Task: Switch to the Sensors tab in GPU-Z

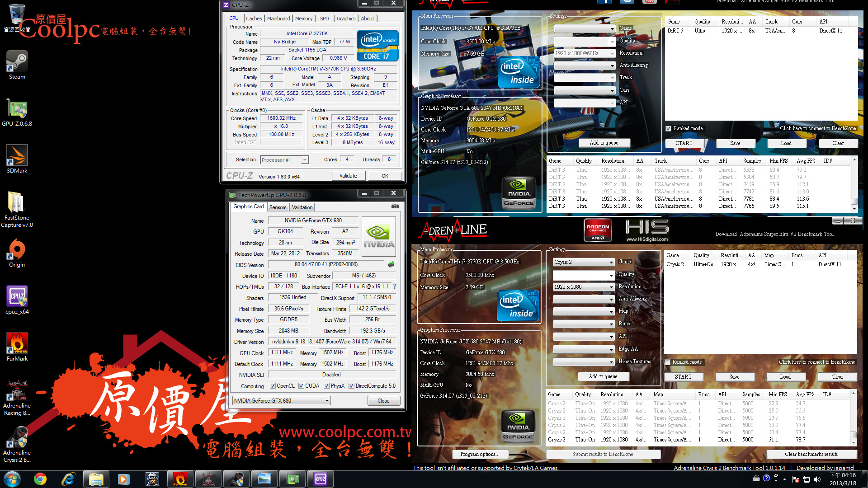Action: coord(278,207)
